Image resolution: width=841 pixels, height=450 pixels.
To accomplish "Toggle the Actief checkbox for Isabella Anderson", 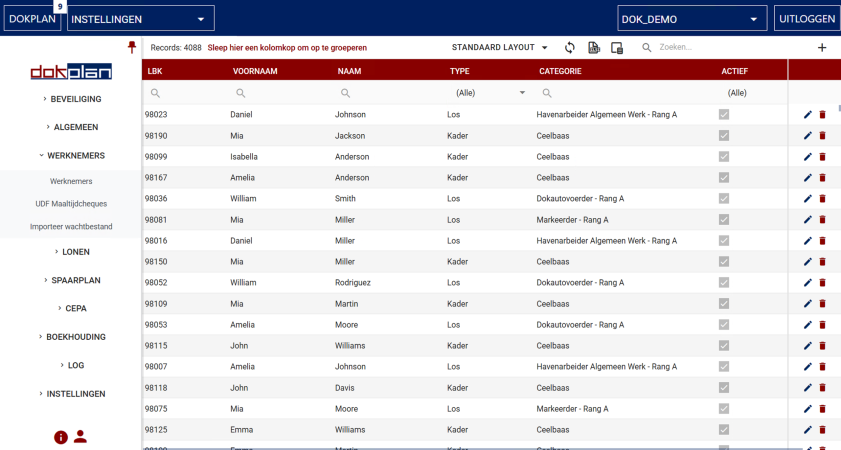I will tap(724, 157).
